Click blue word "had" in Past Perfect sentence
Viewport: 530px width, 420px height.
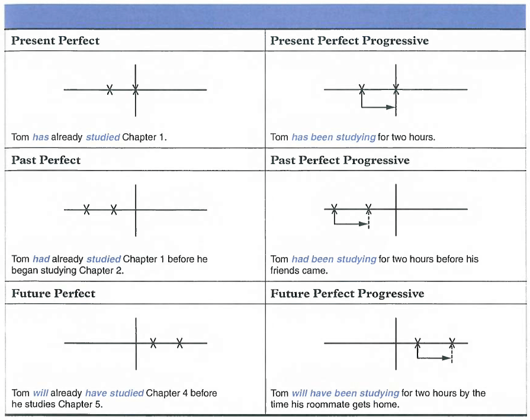41,259
